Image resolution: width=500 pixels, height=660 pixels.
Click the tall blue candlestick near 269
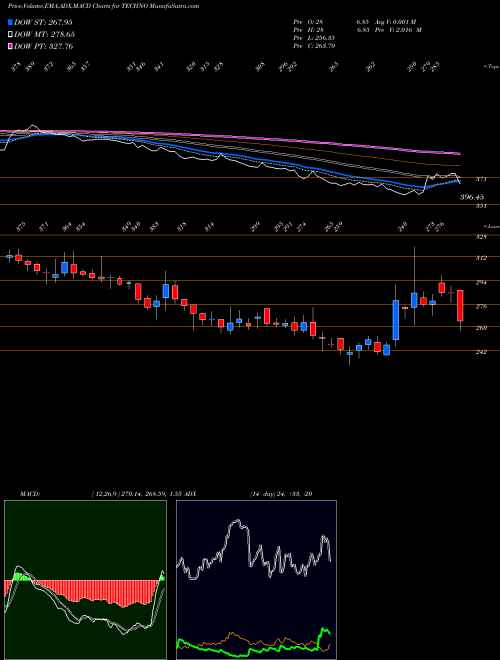click(396, 320)
